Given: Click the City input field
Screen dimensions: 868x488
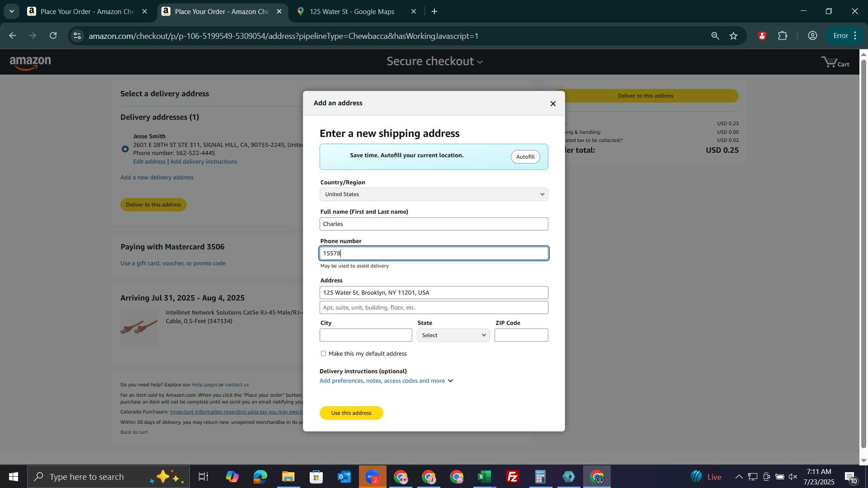Looking at the screenshot, I should tap(366, 335).
